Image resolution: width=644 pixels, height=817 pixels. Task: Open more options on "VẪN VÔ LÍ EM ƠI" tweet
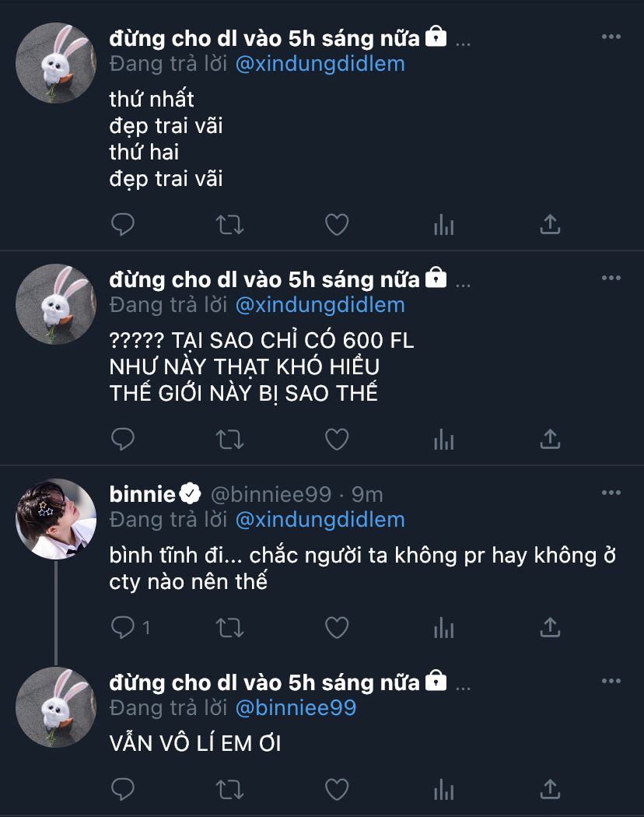[x=611, y=681]
